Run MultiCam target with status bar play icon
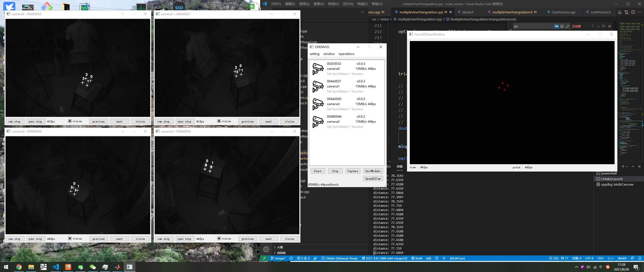The width and height of the screenshot is (644, 272). click(444, 258)
